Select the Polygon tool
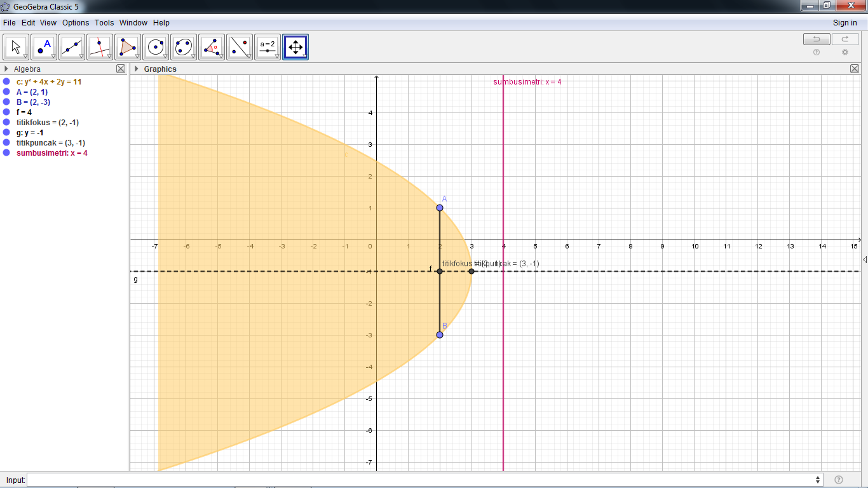Image resolution: width=868 pixels, height=488 pixels. coord(127,46)
